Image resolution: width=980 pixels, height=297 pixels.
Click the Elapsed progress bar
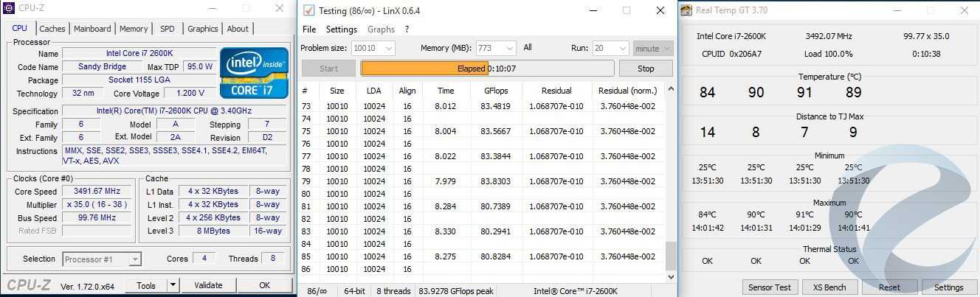pyautogui.click(x=487, y=69)
